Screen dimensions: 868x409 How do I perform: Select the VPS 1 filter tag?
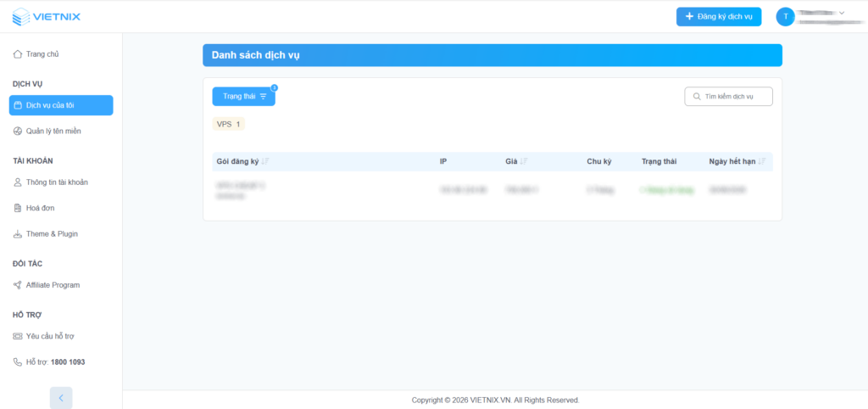click(228, 124)
